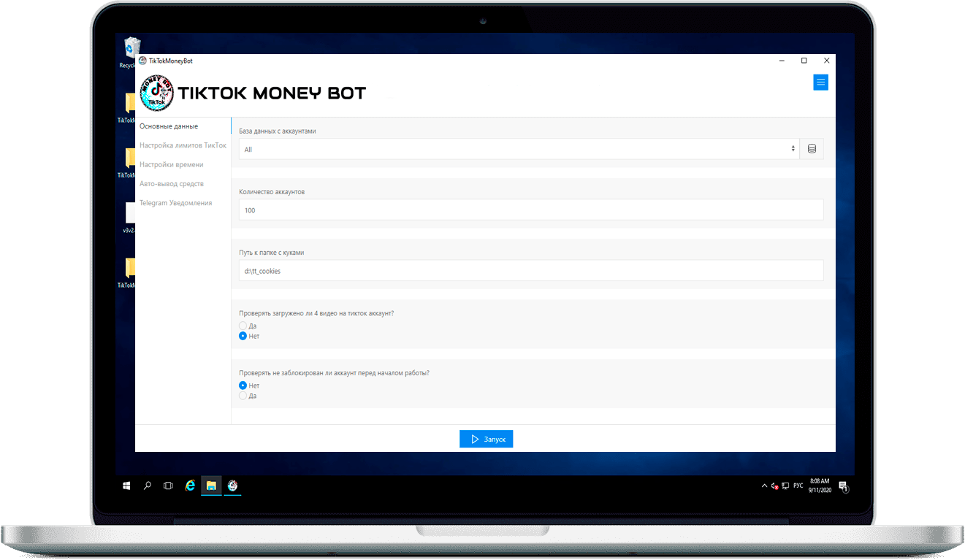
Task: Switch input language РУС indicator
Action: [x=798, y=486]
